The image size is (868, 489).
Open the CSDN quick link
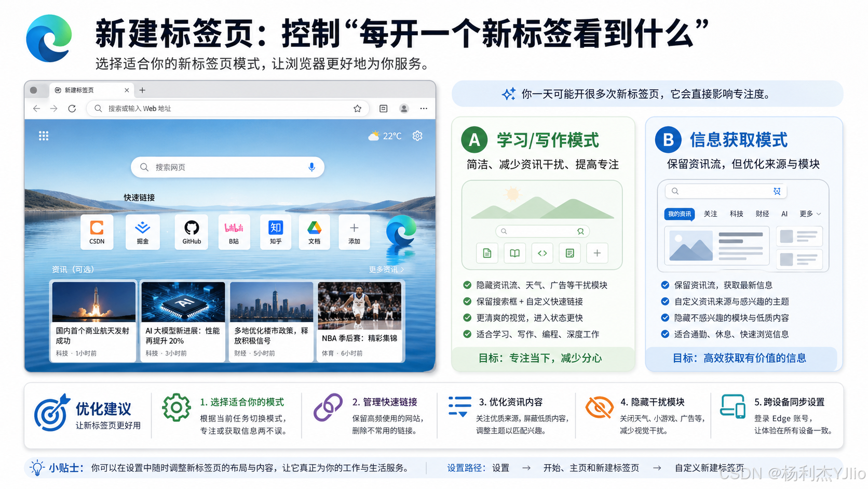(97, 232)
